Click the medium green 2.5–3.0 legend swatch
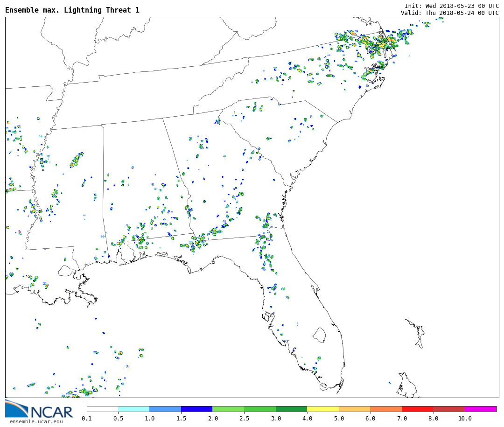 tap(259, 409)
